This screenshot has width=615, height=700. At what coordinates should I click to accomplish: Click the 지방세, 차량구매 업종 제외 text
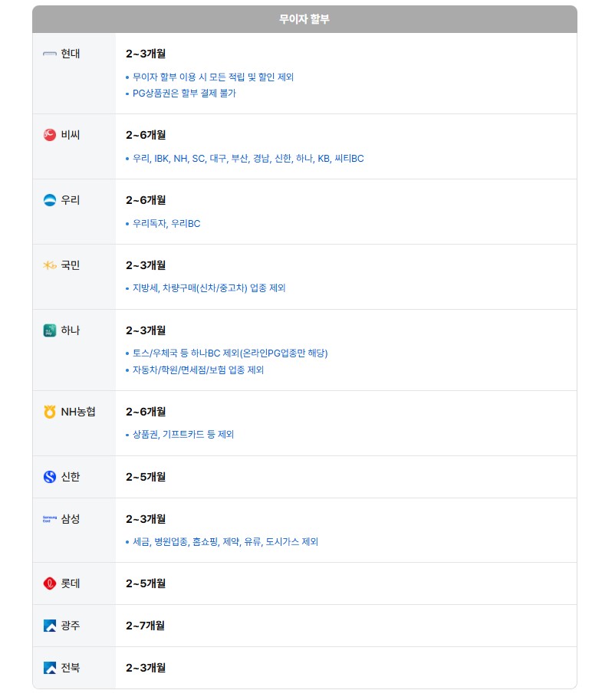coord(209,288)
